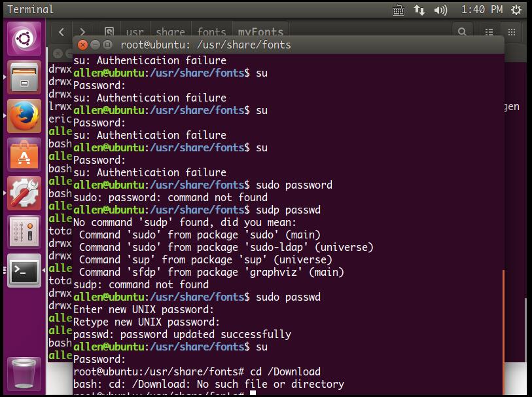Launch Firefox web browser
The image size is (532, 397).
[24, 118]
